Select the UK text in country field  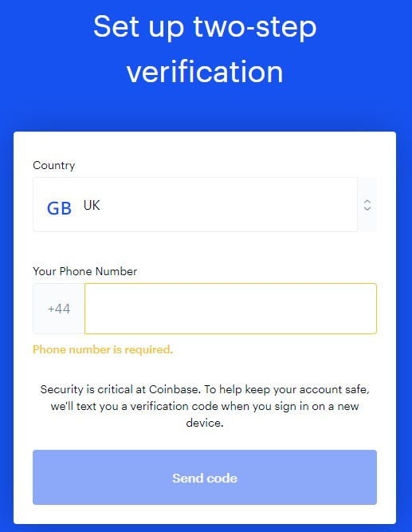pyautogui.click(x=92, y=205)
